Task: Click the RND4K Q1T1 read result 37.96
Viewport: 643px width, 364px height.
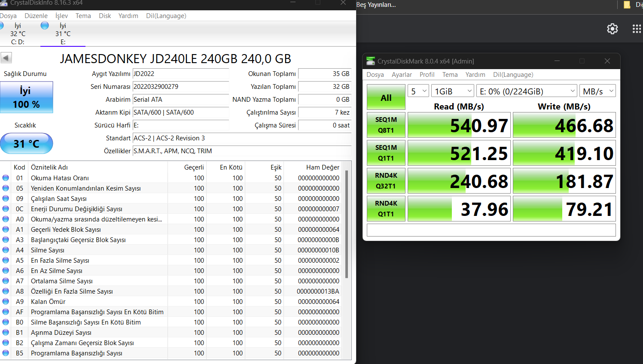Action: click(459, 209)
